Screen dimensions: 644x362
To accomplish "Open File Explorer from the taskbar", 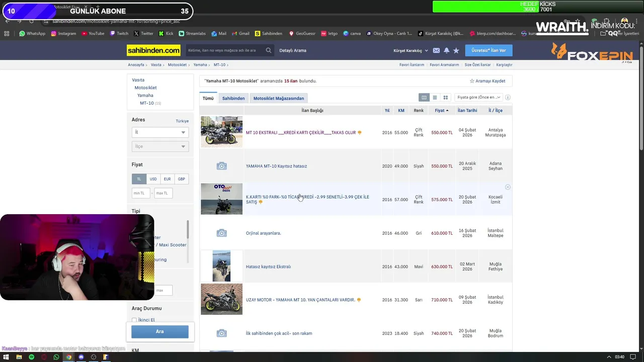I will [19, 357].
